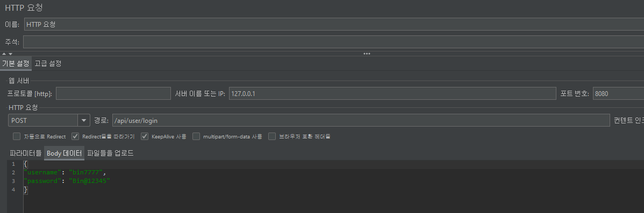
Task: Select the POST method combo box
Action: [49, 120]
